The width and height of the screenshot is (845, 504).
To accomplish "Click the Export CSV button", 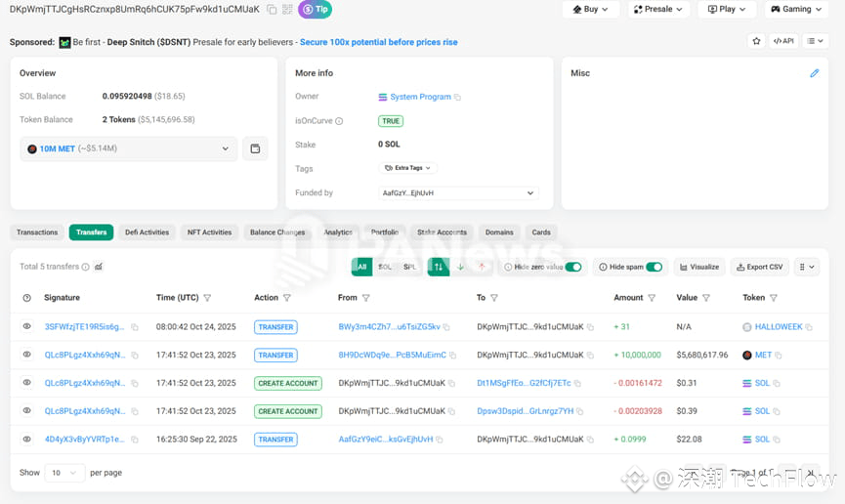I will point(759,267).
